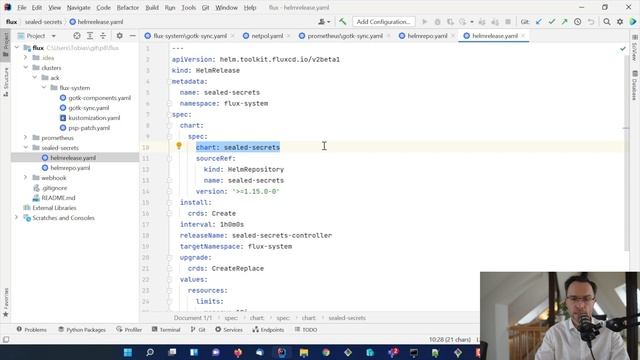Open the File menu
This screenshot has width=640, height=360.
[22, 7]
